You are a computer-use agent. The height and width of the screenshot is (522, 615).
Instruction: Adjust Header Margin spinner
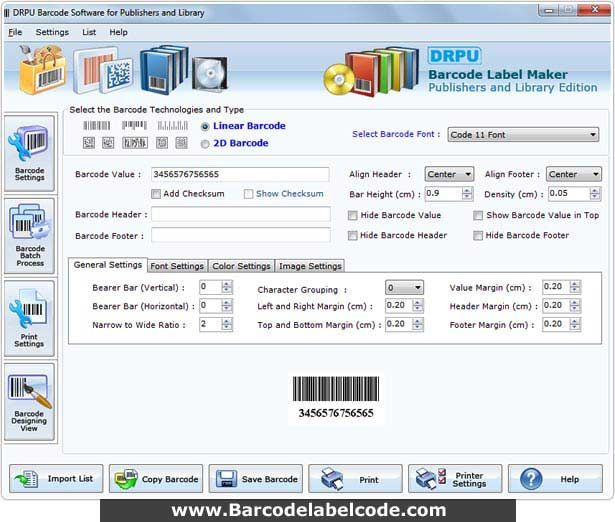[x=575, y=306]
